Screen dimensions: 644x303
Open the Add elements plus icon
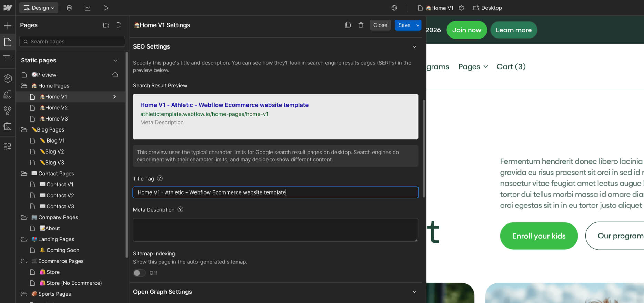click(8, 25)
